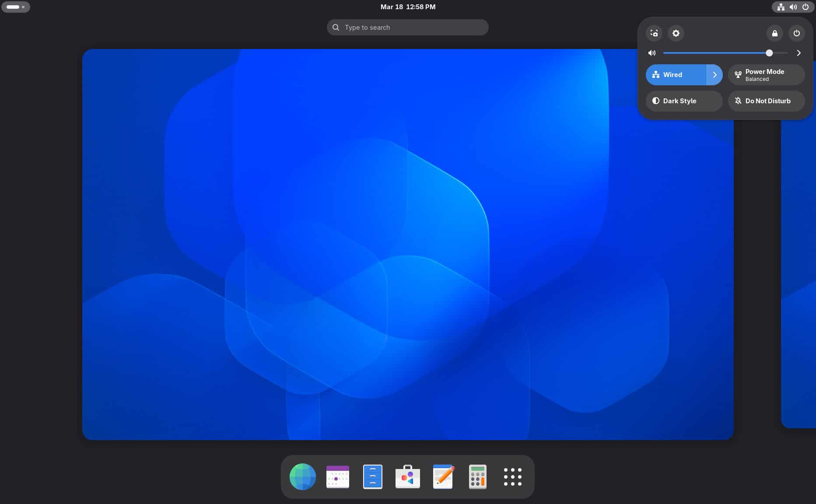816x504 pixels.
Task: Open the system status menu in the top bar
Action: coord(793,7)
